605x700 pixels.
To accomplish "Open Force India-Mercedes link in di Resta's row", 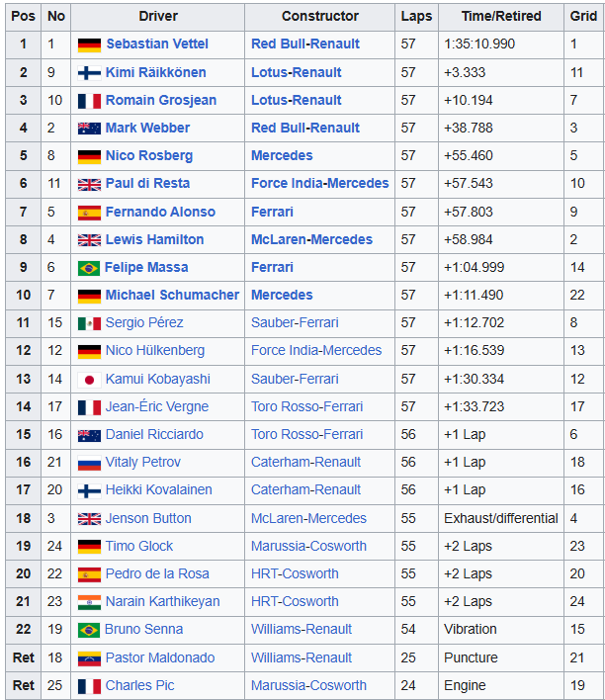I will click(320, 183).
